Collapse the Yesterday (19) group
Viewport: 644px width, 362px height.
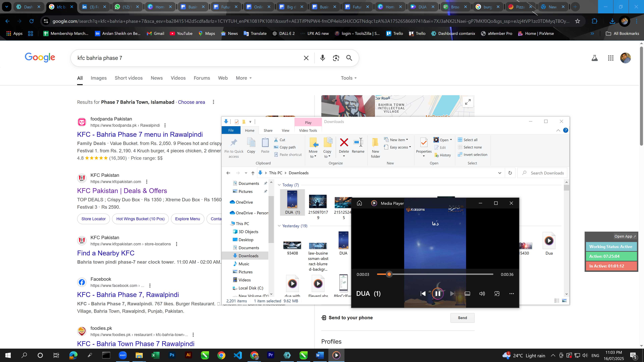[x=279, y=226]
